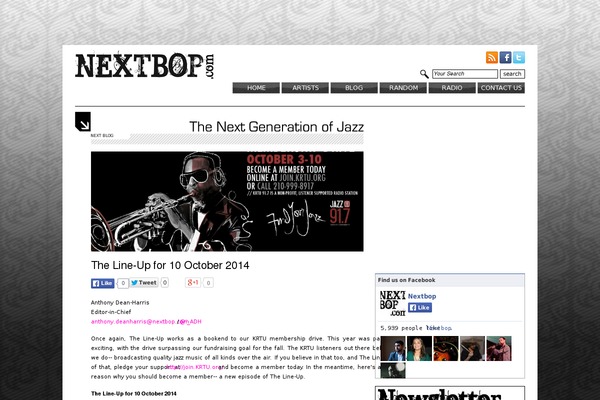This screenshot has width=600, height=400.
Task: Go to the ARTISTS menu item
Action: click(x=305, y=88)
